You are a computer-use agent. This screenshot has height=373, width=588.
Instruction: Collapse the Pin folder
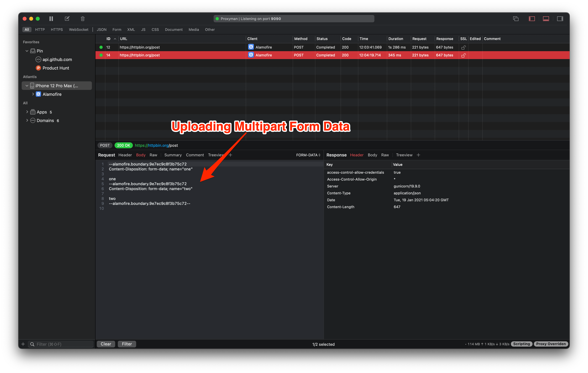point(27,51)
